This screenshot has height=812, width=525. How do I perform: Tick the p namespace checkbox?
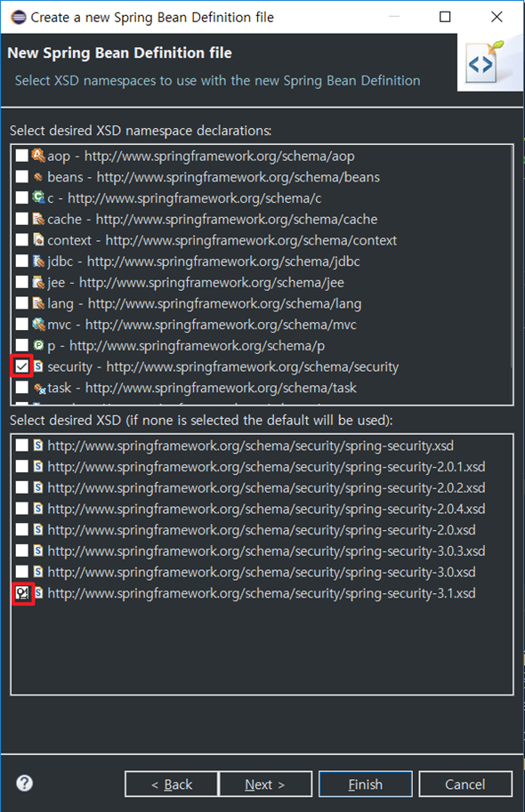click(21, 345)
